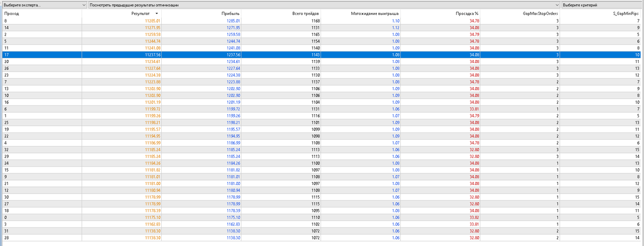Image resolution: width=644 pixels, height=246 pixels.
Task: Sort by the 'Результат' column header
Action: pos(141,13)
